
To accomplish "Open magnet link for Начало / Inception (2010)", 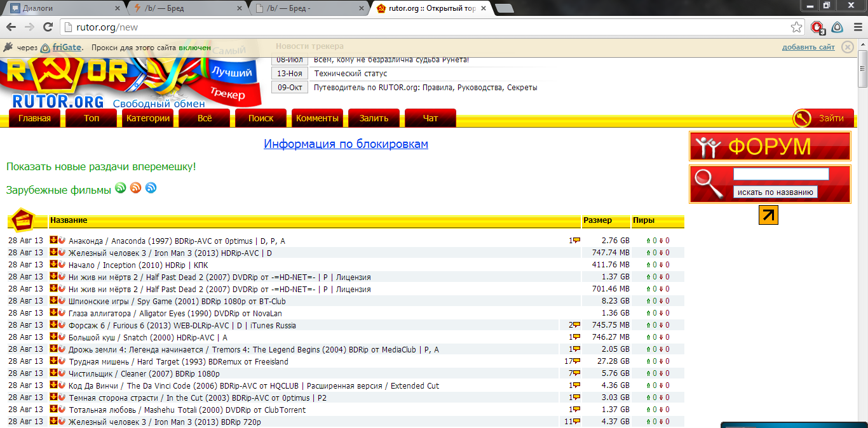I will point(62,265).
